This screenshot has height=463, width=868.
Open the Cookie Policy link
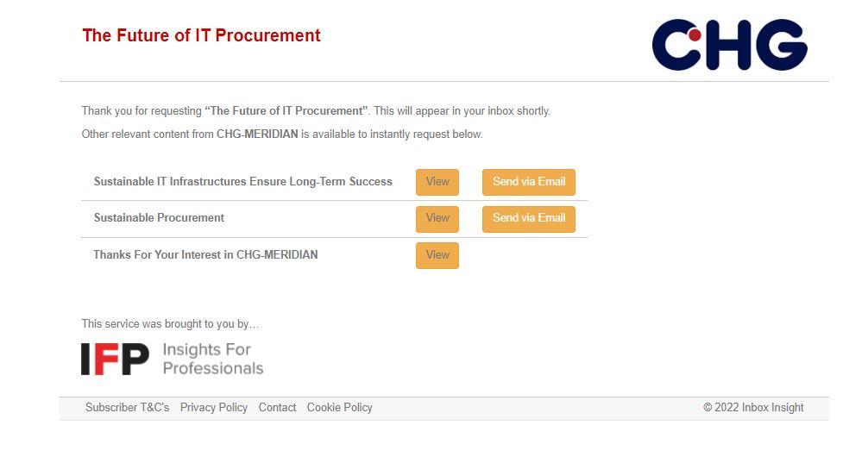pos(339,408)
